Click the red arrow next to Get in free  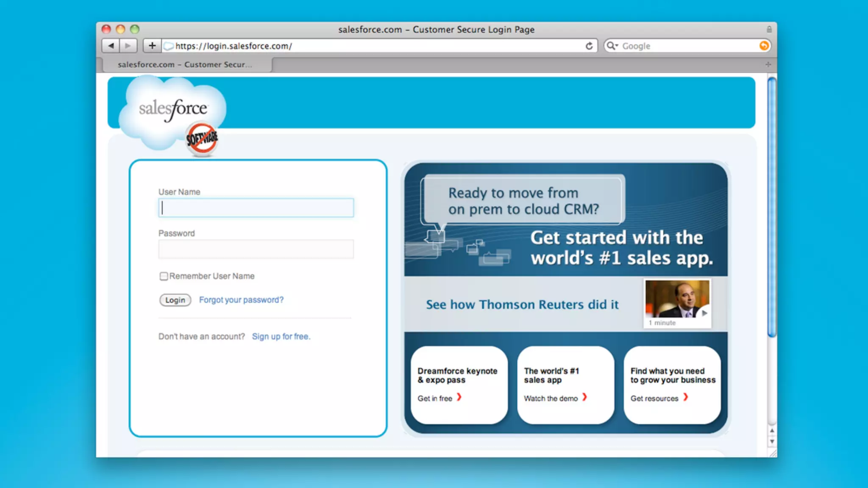click(x=459, y=397)
